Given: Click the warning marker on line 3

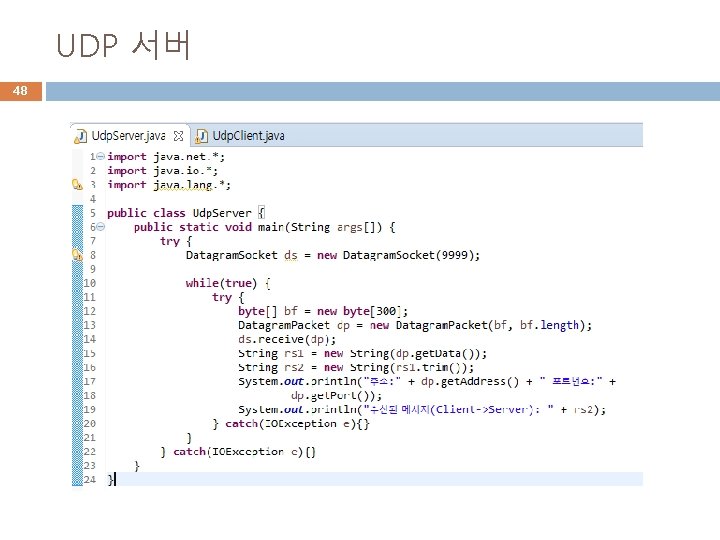Looking at the screenshot, I should click(77, 185).
